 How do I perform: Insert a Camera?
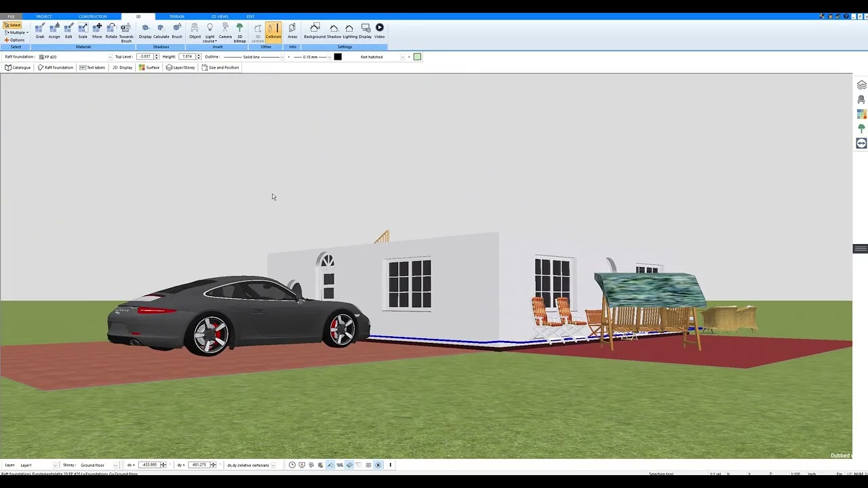tap(225, 30)
